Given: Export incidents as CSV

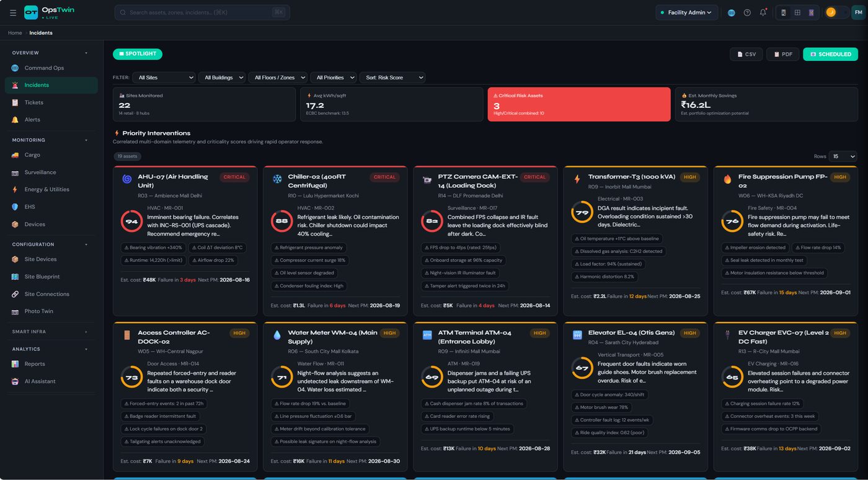Looking at the screenshot, I should (x=746, y=54).
